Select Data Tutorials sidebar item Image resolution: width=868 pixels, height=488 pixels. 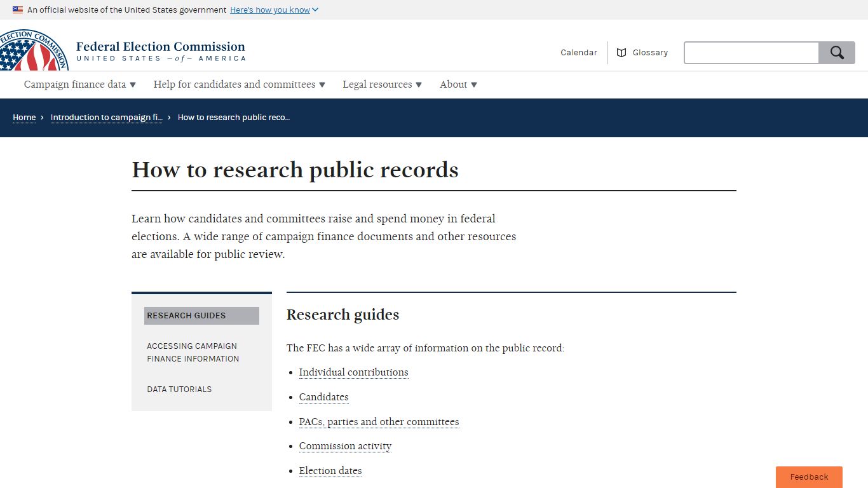click(x=179, y=390)
